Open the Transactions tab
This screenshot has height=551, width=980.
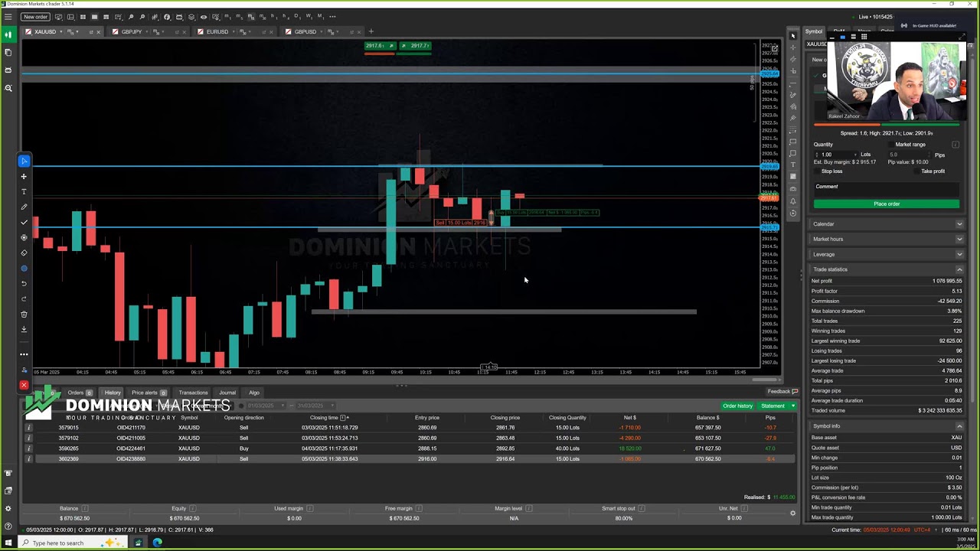193,393
